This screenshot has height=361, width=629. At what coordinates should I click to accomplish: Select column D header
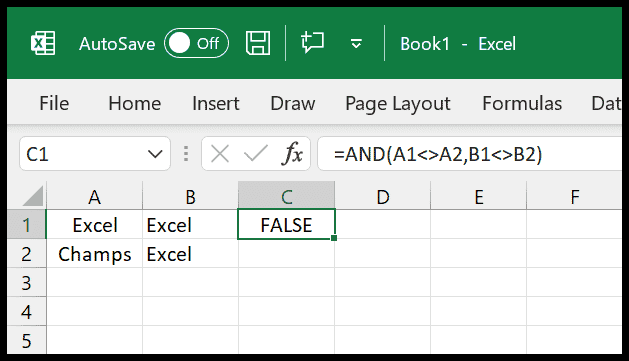(383, 196)
